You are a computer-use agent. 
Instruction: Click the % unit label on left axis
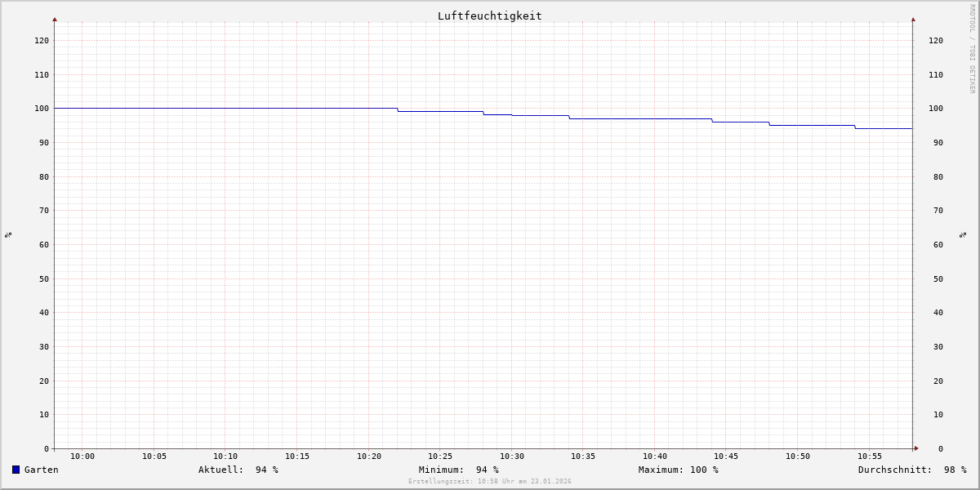point(8,235)
